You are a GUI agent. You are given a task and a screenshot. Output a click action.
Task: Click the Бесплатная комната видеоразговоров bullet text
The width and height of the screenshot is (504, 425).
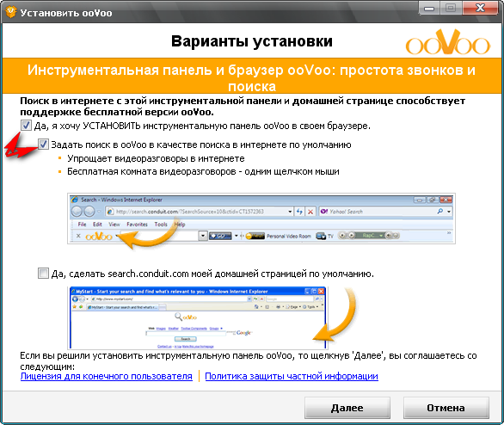coord(203,172)
